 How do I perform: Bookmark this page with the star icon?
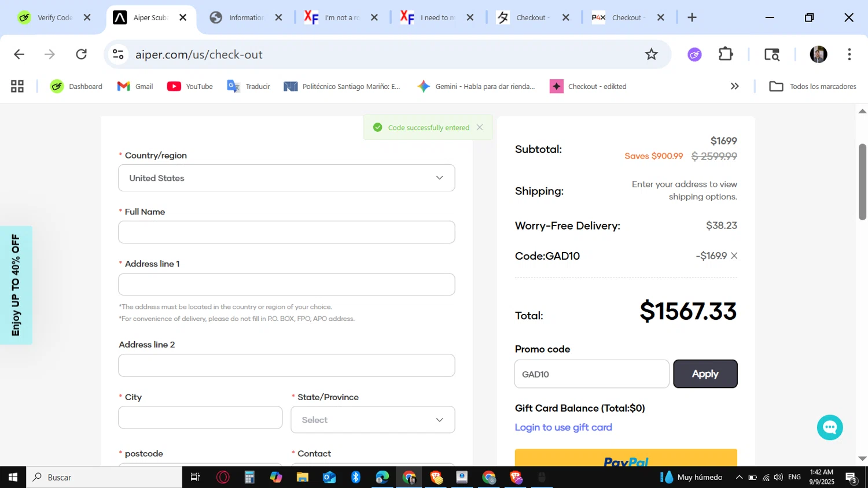pos(652,54)
